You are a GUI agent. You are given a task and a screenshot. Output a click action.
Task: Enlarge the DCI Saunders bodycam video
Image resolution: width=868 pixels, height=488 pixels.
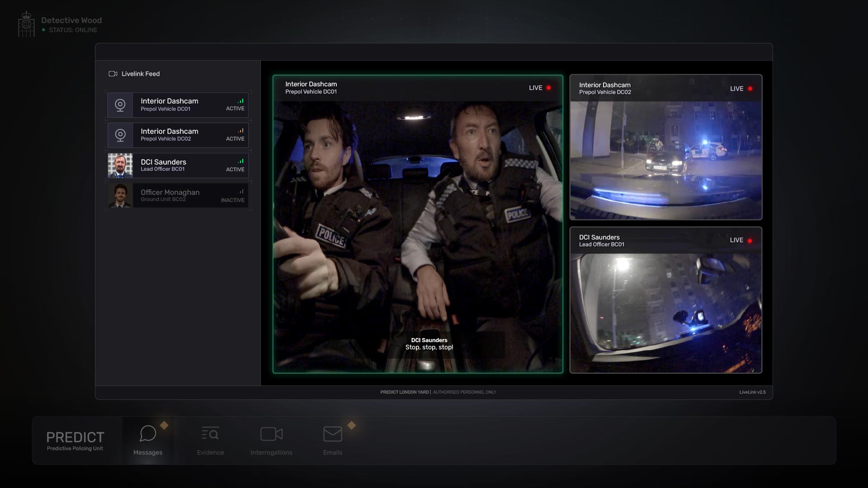pyautogui.click(x=665, y=312)
